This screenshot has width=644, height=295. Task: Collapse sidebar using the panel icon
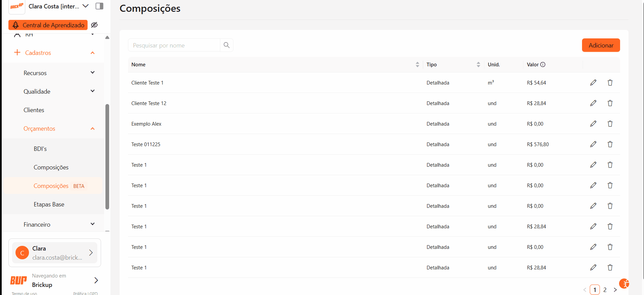coord(99,6)
